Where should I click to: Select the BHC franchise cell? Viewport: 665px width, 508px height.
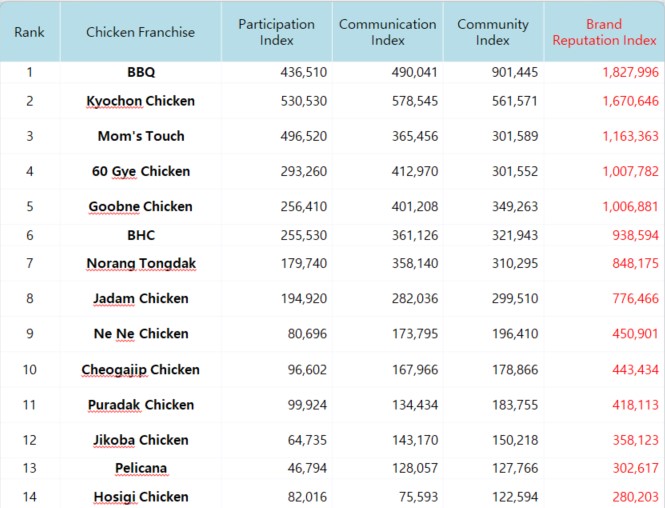141,235
